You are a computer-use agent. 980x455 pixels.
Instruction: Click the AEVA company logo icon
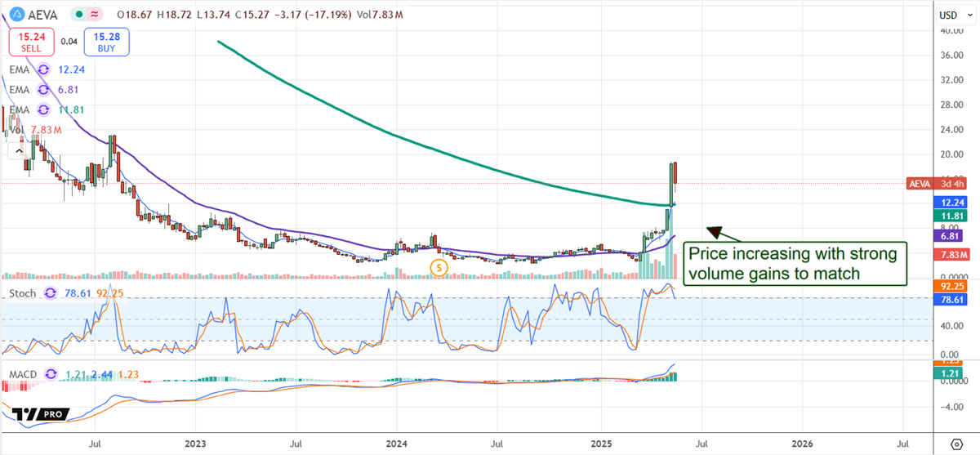18,15
